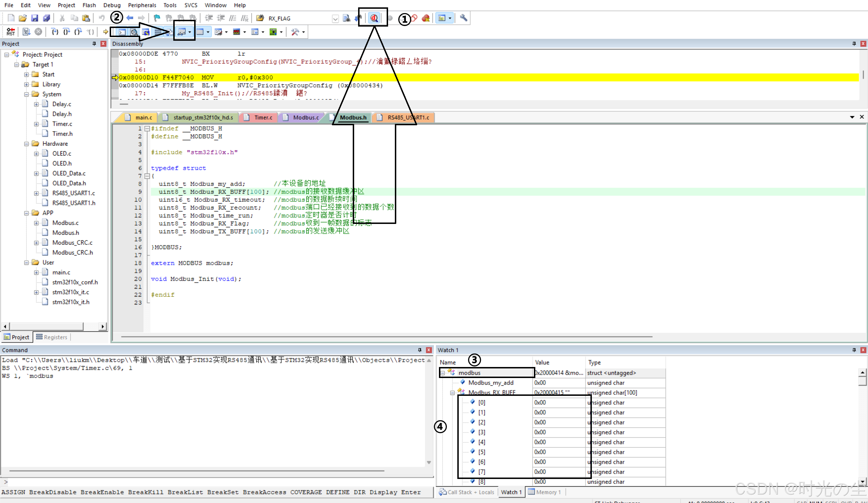Open the RX_FLAG find combo dropdown
This screenshot has width=868, height=503.
[335, 19]
